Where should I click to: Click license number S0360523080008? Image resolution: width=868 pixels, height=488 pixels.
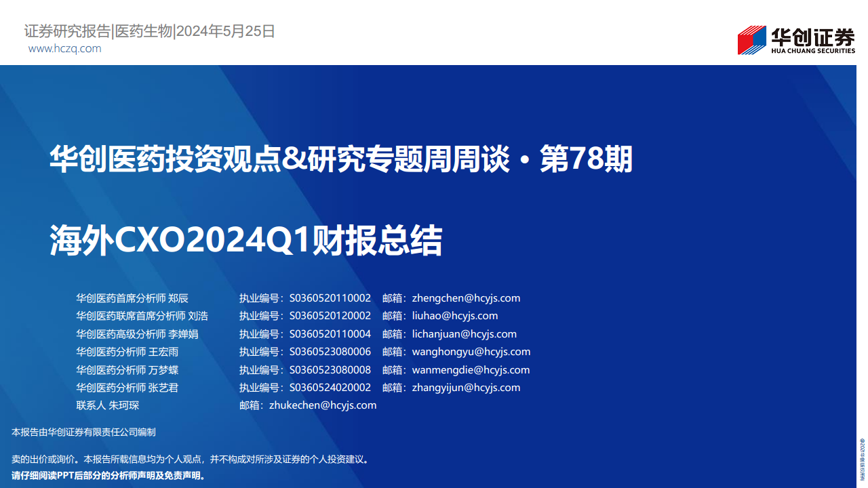coord(330,370)
